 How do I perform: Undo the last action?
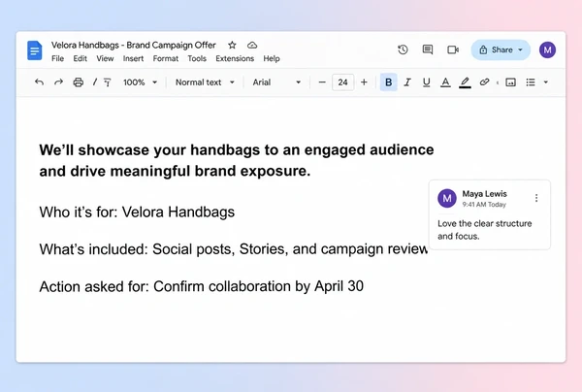[39, 82]
